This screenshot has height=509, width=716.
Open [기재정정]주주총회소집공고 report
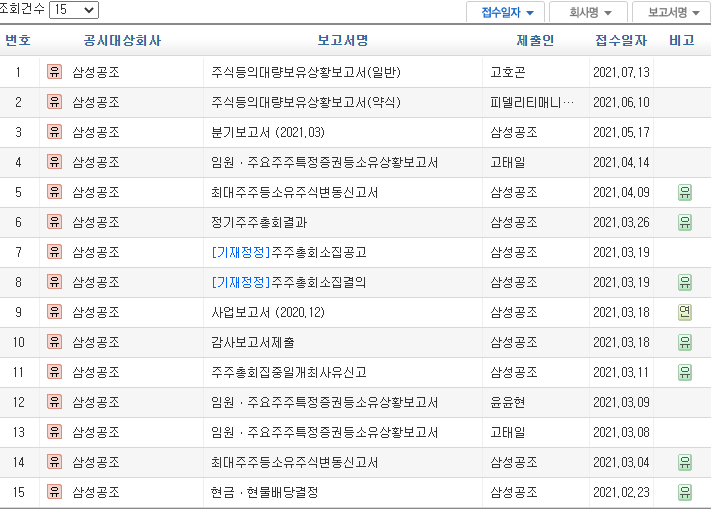coord(289,252)
